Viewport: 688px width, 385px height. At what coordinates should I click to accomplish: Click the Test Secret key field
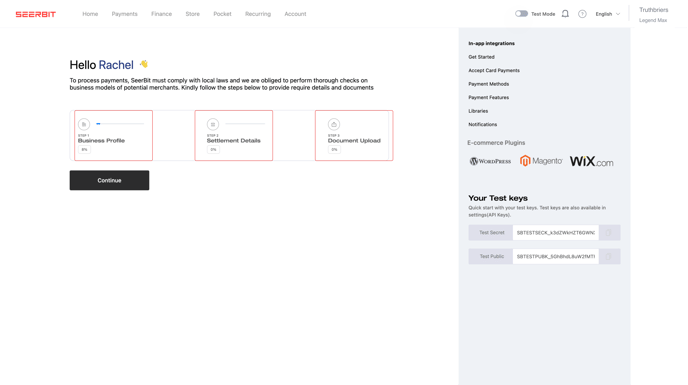(555, 233)
